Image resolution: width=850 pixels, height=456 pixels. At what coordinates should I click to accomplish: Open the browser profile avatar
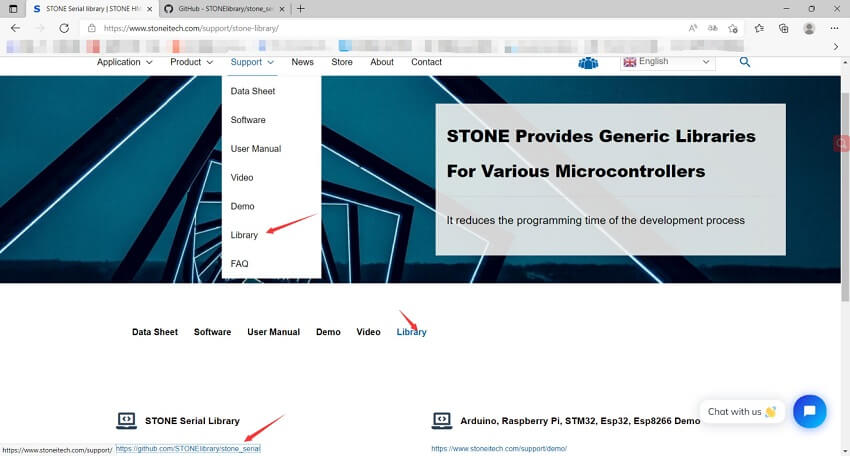click(x=809, y=28)
